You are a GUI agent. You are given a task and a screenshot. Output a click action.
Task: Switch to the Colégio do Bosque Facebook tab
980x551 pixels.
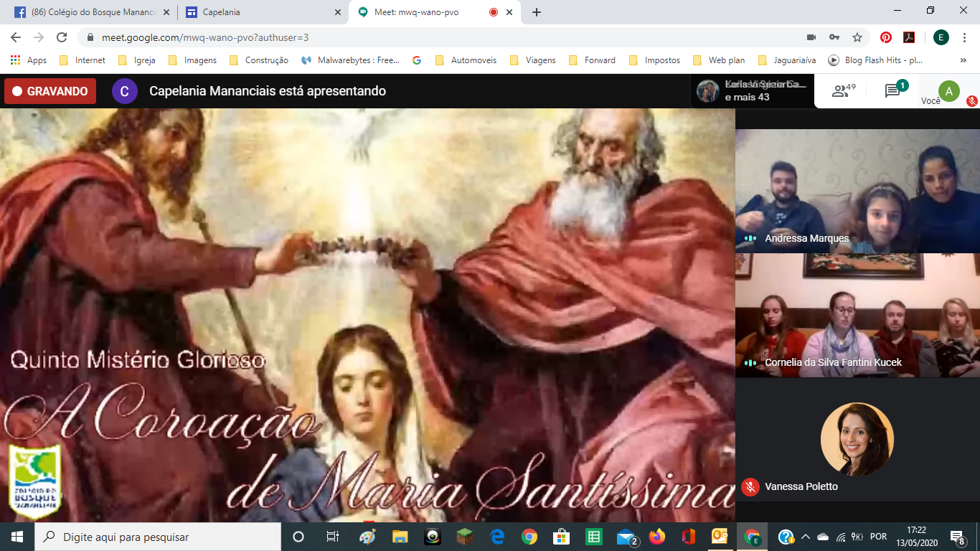pyautogui.click(x=91, y=12)
